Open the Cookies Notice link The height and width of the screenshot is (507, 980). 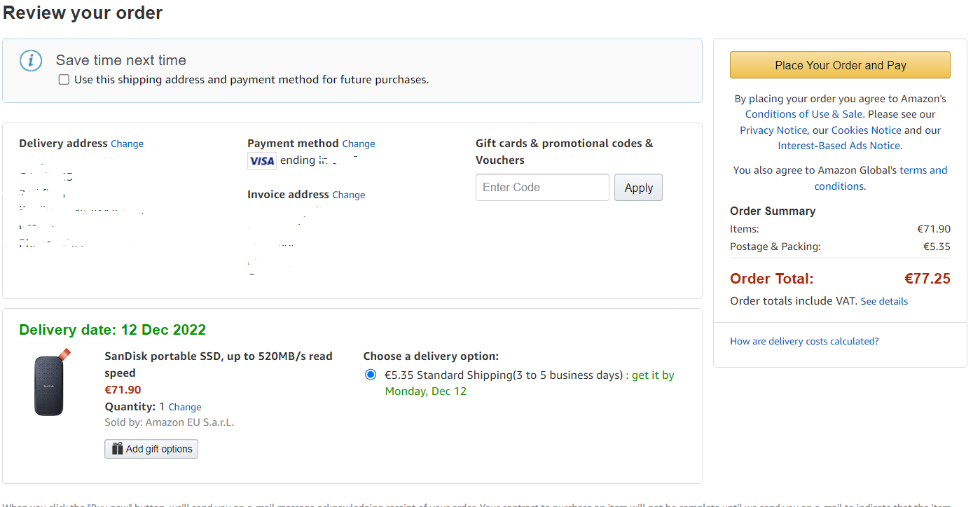pos(866,130)
